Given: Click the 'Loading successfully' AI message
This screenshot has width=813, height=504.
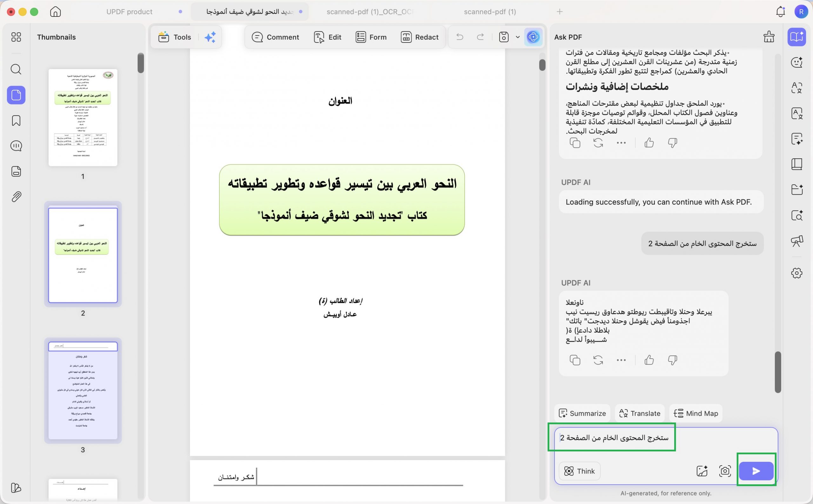Looking at the screenshot, I should 661,202.
